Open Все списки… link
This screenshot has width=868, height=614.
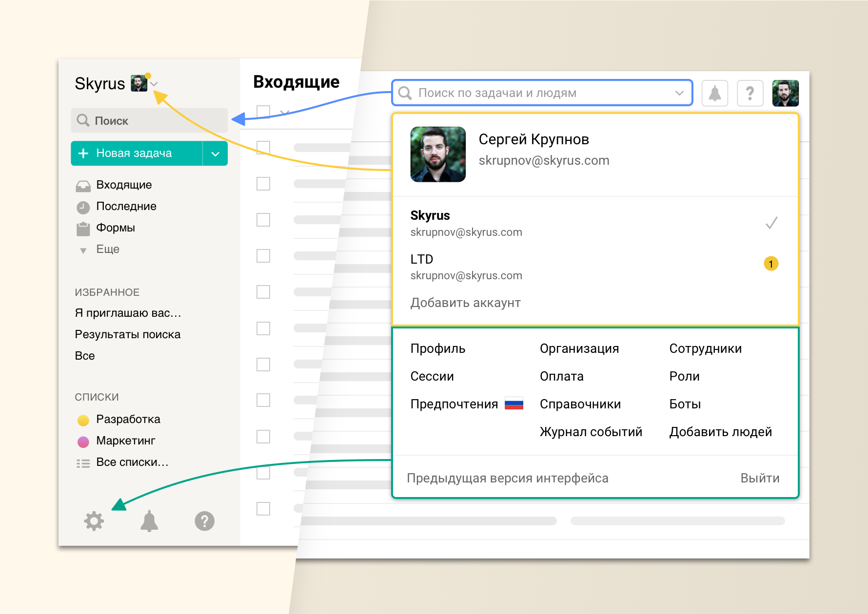click(132, 462)
